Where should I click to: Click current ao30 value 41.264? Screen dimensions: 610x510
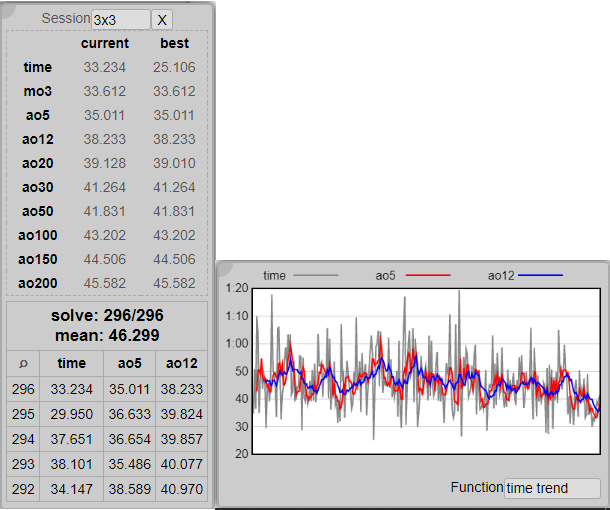tap(105, 188)
